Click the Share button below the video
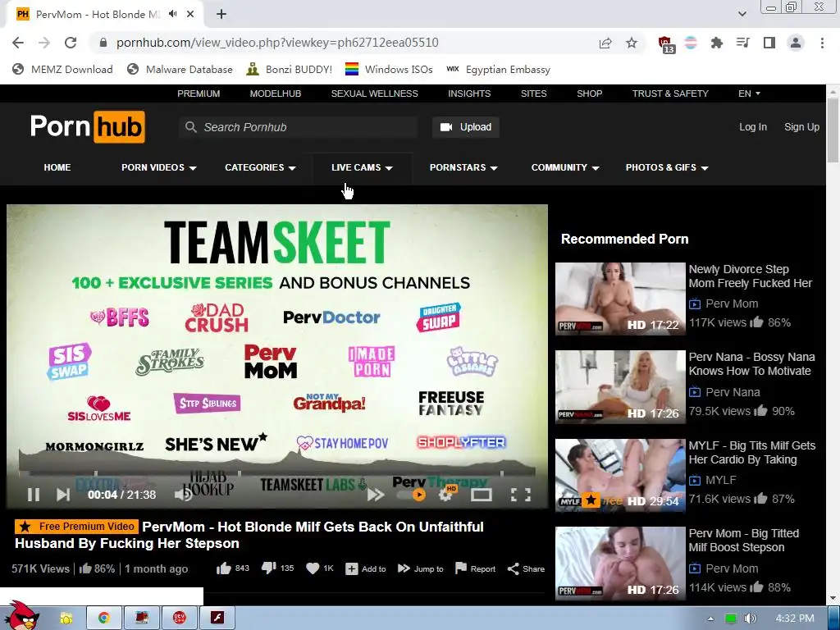The height and width of the screenshot is (630, 840). (x=526, y=569)
